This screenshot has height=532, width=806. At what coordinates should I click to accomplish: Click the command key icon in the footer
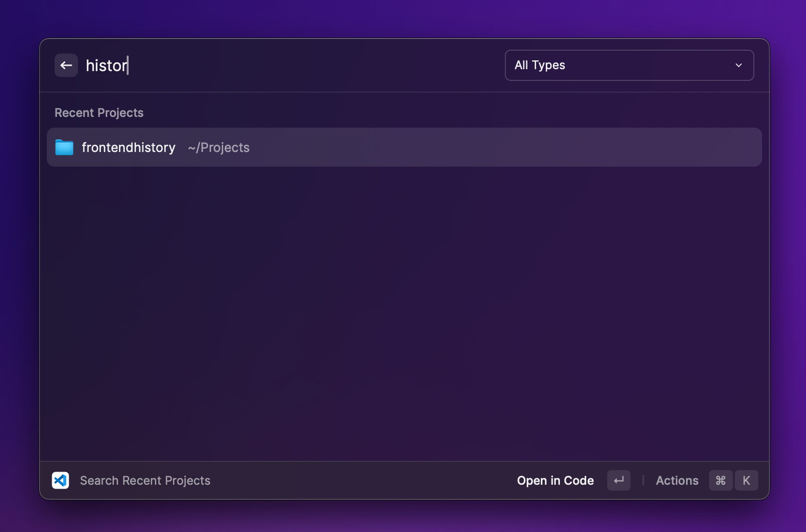(720, 480)
